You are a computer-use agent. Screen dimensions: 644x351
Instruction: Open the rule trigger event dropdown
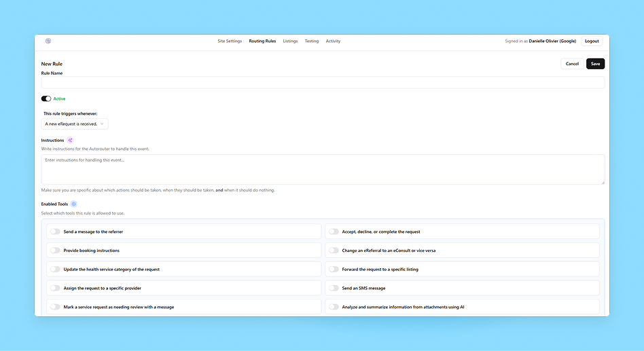(75, 124)
